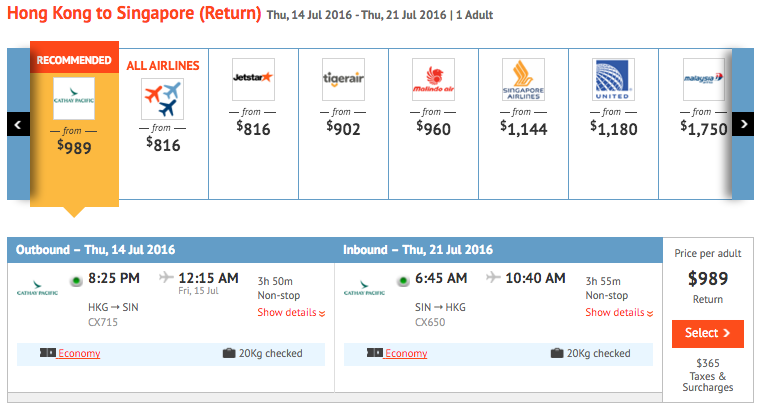Click the outbound checked baggage suitcase icon
The height and width of the screenshot is (409, 762).
tap(229, 353)
